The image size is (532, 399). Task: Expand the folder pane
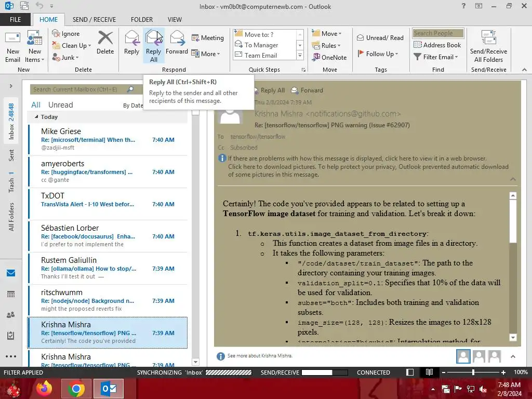click(11, 86)
